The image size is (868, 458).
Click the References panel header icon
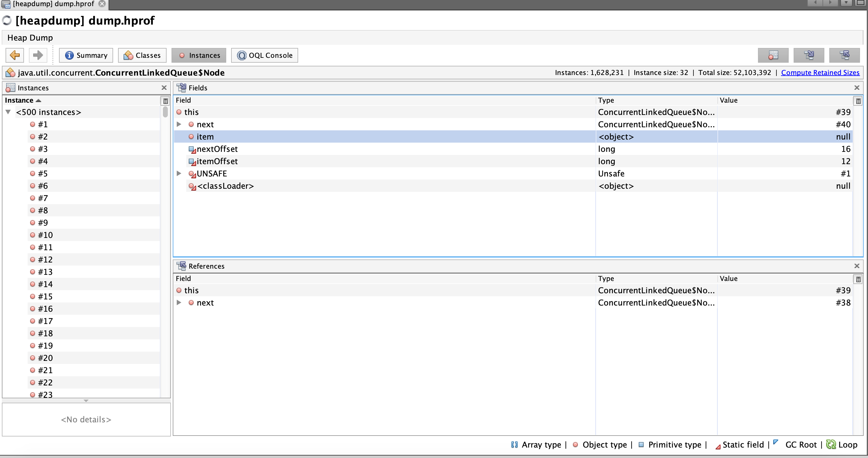(181, 266)
